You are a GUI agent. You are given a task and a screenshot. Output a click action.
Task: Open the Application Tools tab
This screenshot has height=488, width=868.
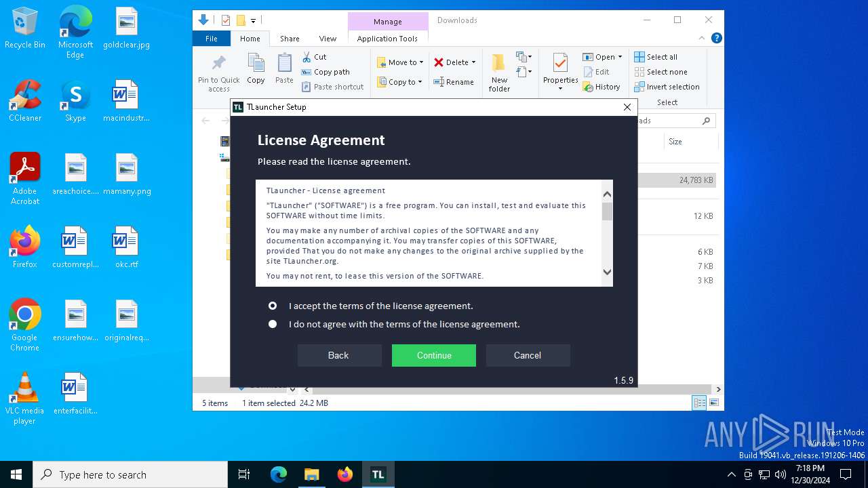[387, 39]
